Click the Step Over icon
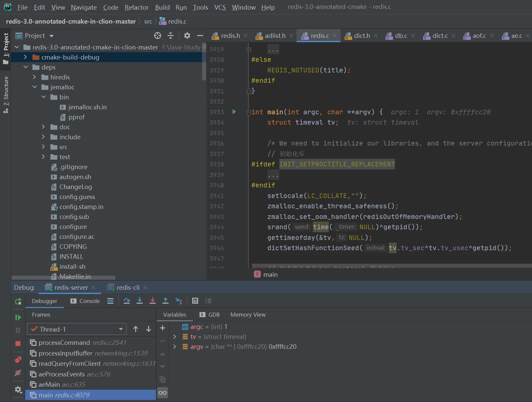This screenshot has height=402, width=532. (127, 301)
